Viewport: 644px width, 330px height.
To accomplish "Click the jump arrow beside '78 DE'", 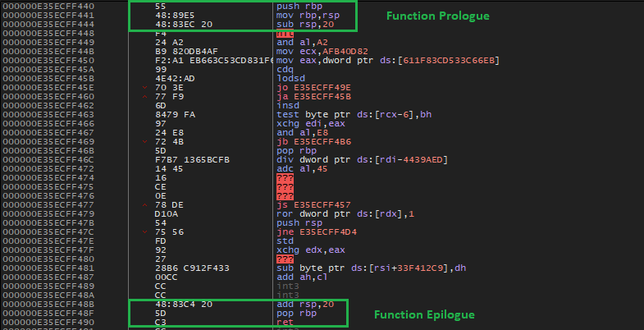I will (x=144, y=204).
